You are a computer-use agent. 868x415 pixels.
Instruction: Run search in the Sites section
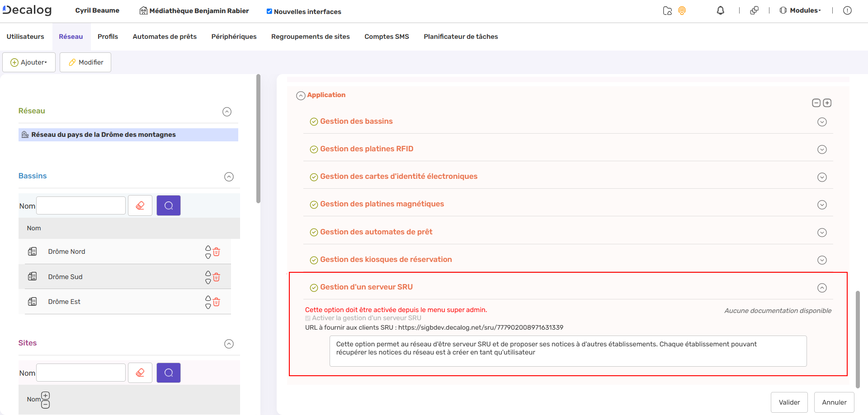(169, 373)
